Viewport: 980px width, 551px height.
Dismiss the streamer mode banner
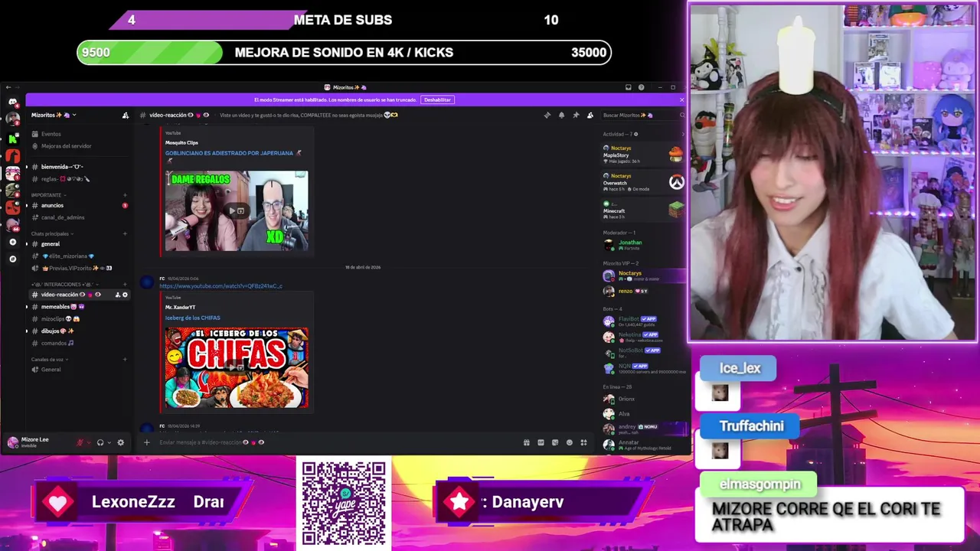pyautogui.click(x=681, y=100)
